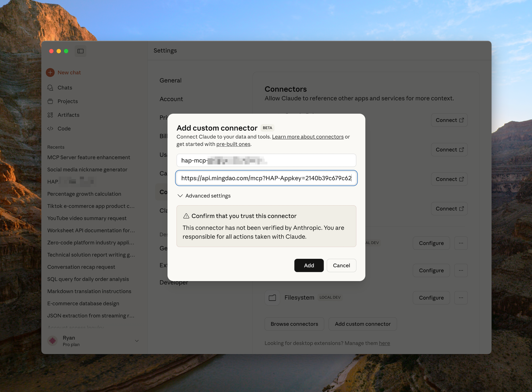Open recent chat SQL query for daily order analysis
The image size is (532, 392).
[x=88, y=279]
